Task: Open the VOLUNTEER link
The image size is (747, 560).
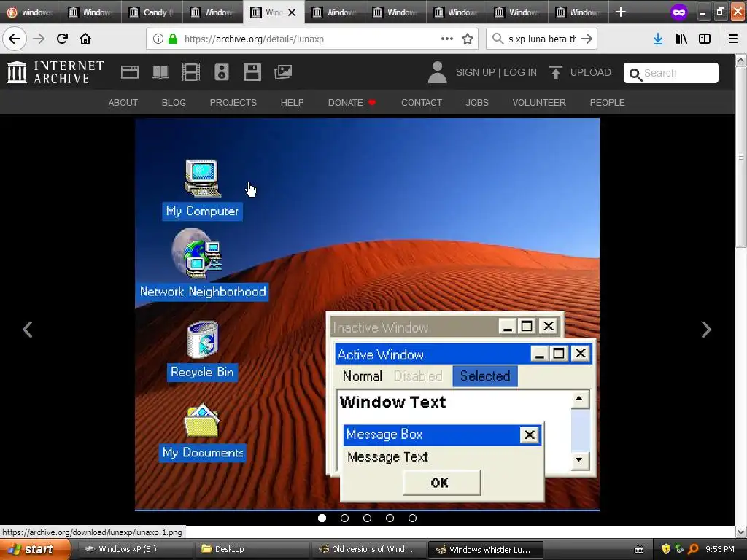Action: point(539,102)
